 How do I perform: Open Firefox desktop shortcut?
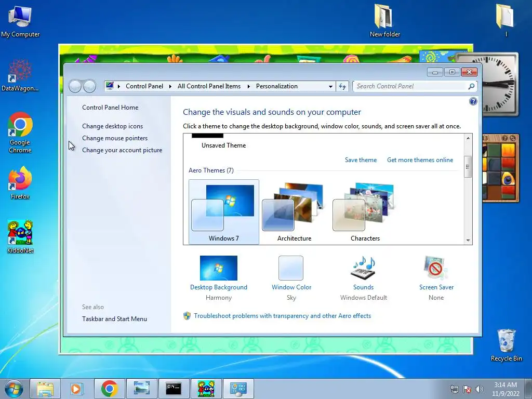[x=20, y=183]
